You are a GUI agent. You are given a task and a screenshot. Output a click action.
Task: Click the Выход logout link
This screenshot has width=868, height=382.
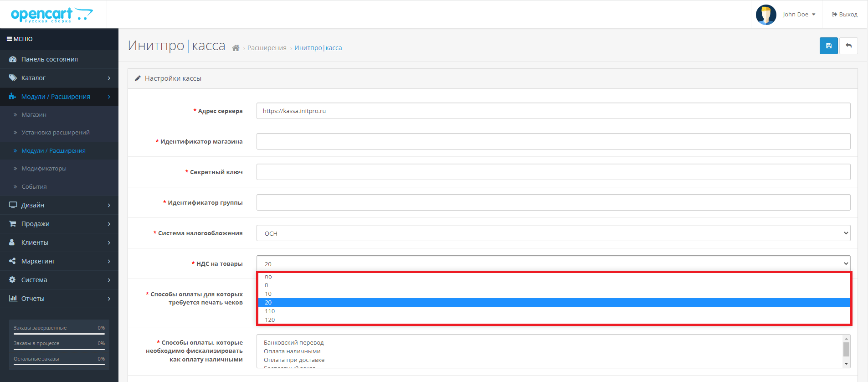(845, 15)
